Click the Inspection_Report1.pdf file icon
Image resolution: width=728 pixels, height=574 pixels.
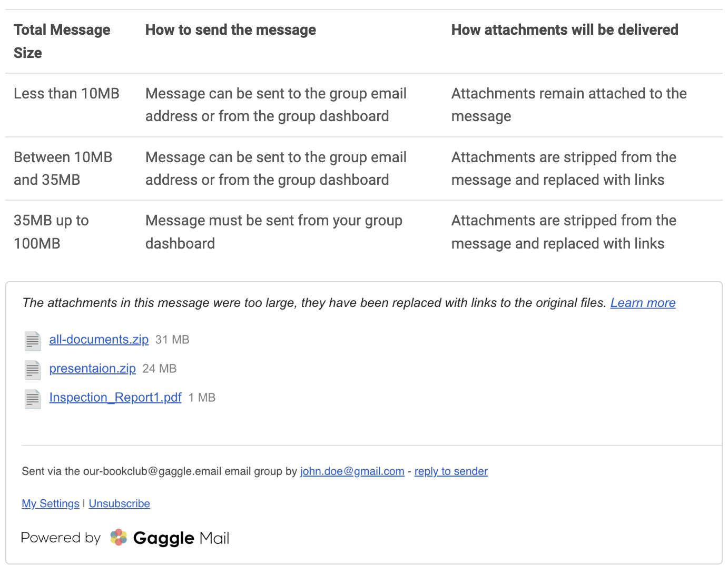(33, 399)
